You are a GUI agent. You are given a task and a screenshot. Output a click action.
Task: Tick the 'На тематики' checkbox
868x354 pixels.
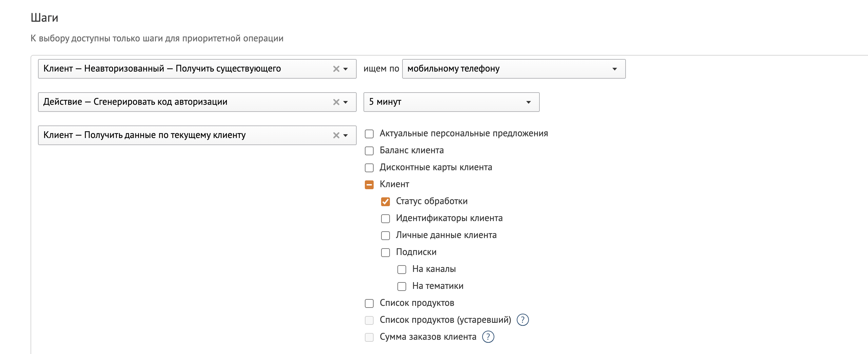pos(402,287)
